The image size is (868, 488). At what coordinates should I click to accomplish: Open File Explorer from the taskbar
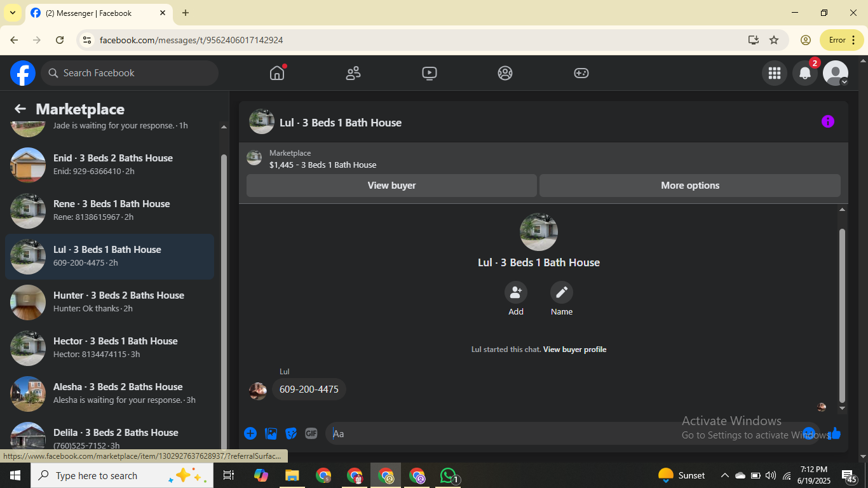point(292,475)
